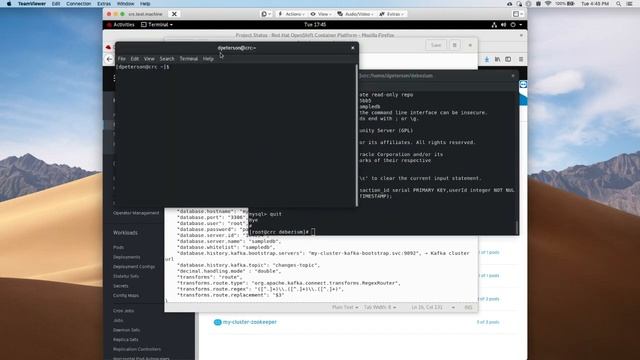Close the text editor window

pyautogui.click(x=470, y=45)
